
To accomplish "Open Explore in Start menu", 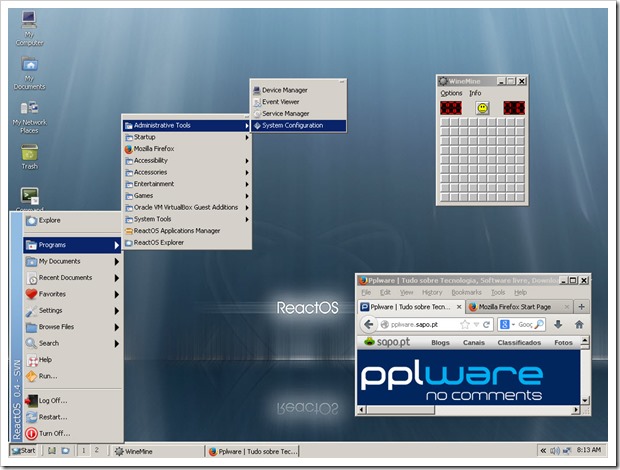I will point(73,221).
